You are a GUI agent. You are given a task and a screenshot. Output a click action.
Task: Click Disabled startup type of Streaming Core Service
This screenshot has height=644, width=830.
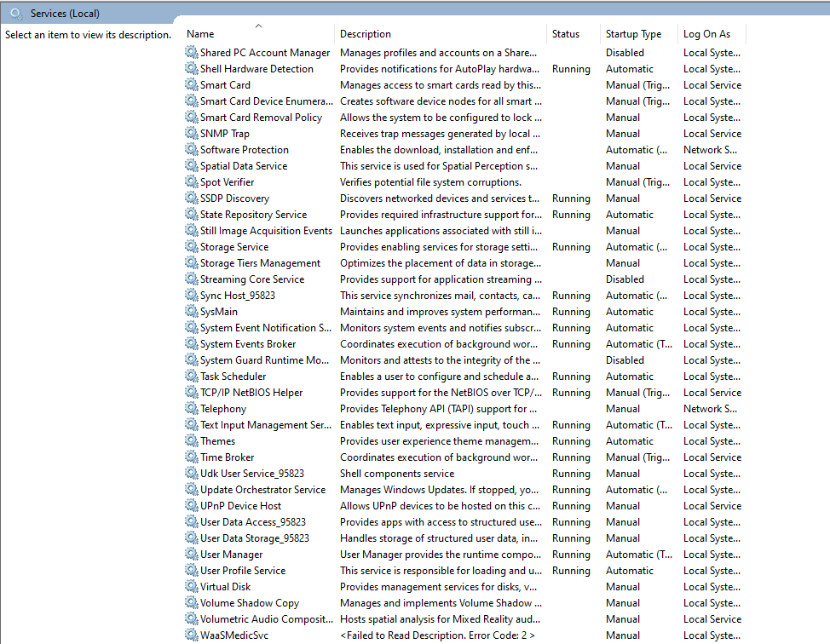pos(625,279)
